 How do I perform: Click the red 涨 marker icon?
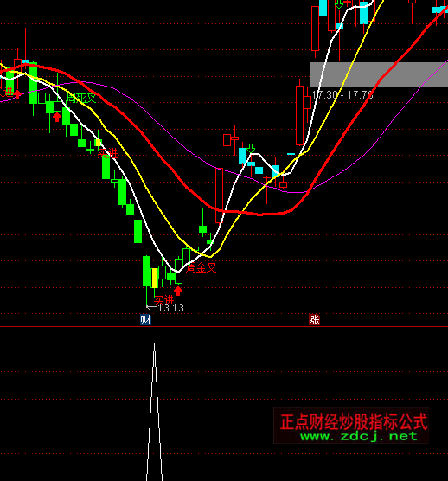click(314, 320)
